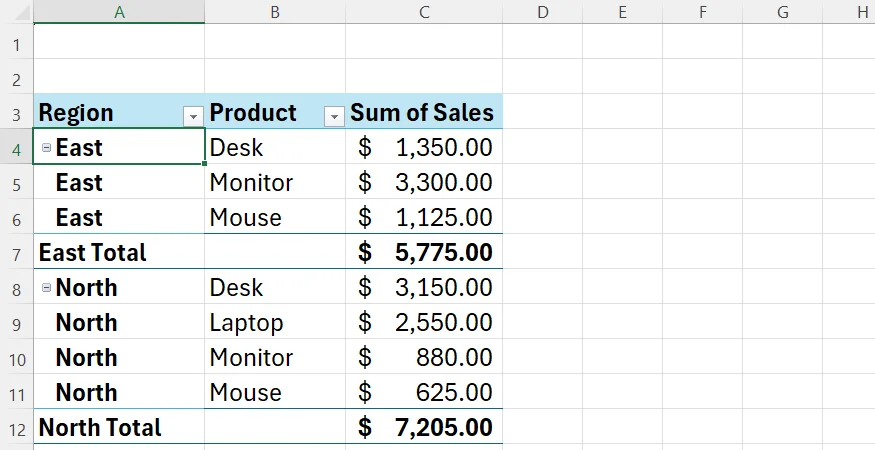Select the North cell in row 11
The width and height of the screenshot is (875, 450).
[x=119, y=392]
